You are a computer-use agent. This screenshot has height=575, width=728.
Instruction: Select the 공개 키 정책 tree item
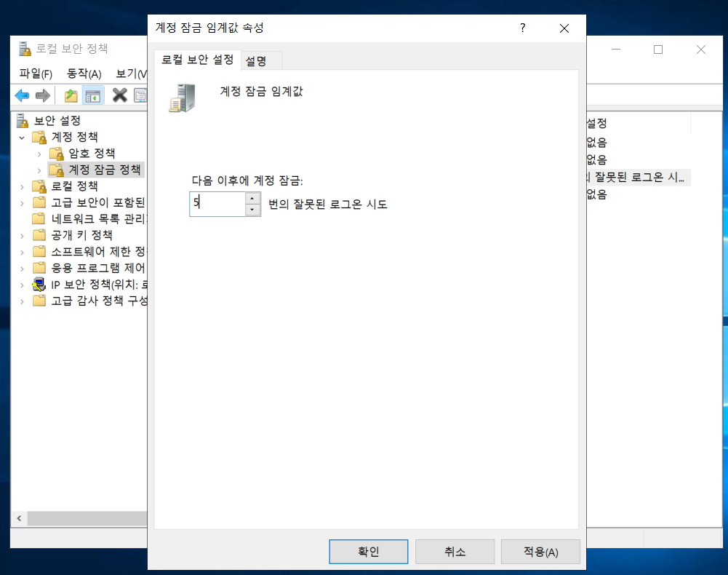point(81,235)
